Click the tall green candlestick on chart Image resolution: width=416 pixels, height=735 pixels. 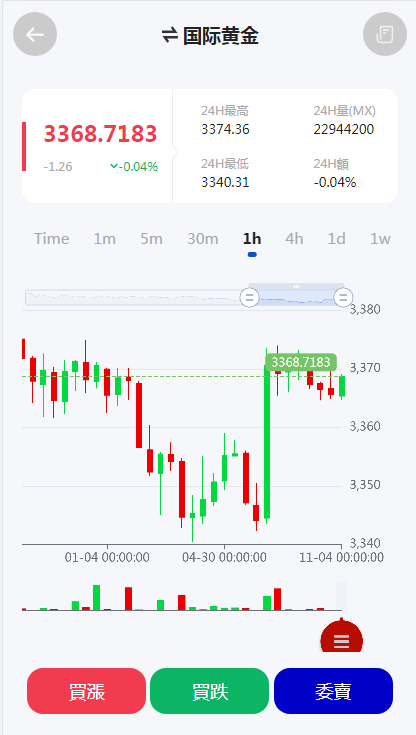(x=267, y=436)
